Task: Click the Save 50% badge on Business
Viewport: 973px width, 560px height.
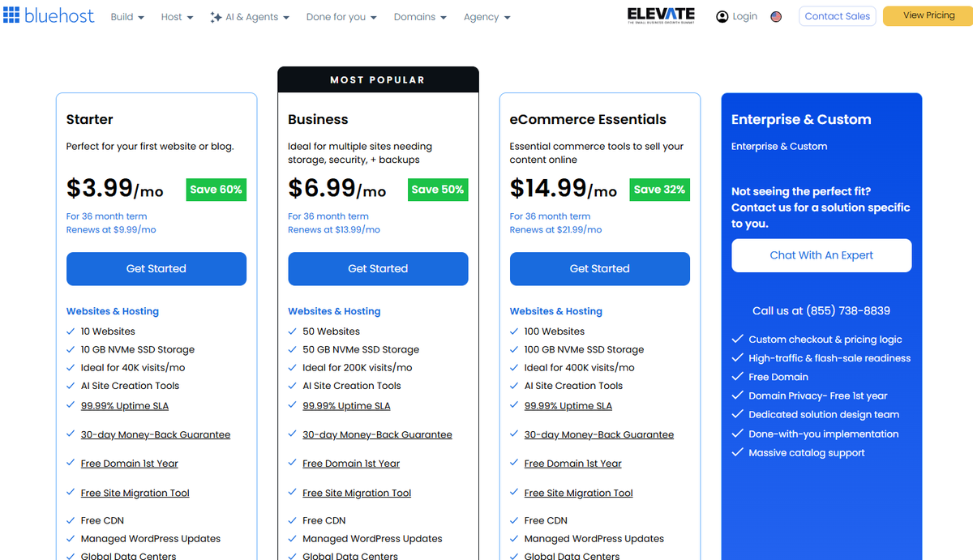Action: click(438, 190)
